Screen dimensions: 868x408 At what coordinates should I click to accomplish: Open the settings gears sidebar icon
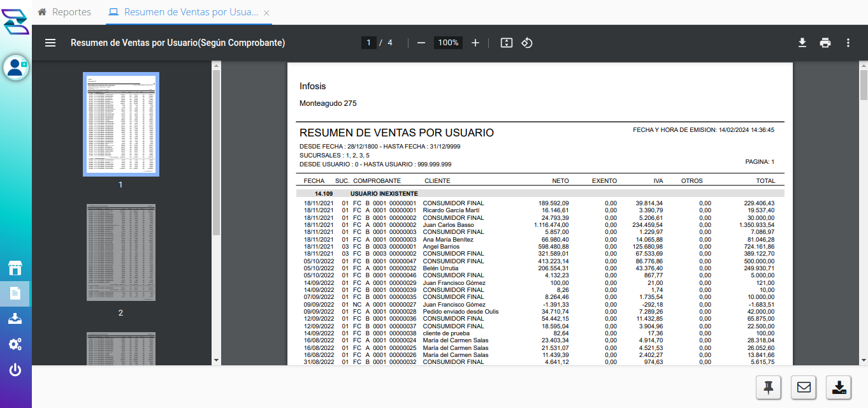point(15,344)
